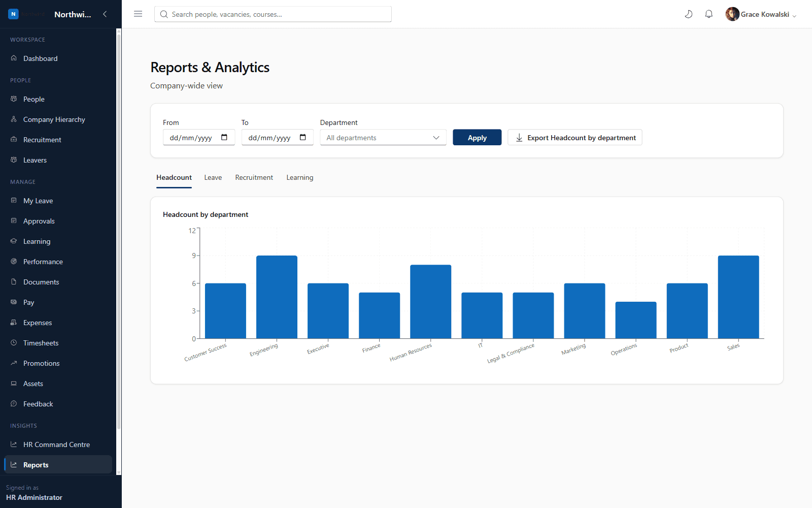Click the Sales bar in the chart
Screen dimensions: 812x508
tap(738, 297)
